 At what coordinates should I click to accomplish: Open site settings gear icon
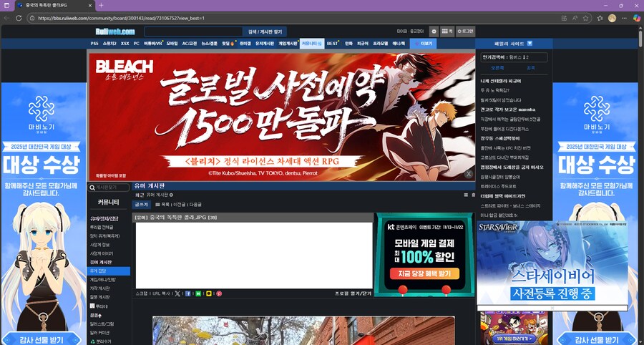pyautogui.click(x=434, y=31)
